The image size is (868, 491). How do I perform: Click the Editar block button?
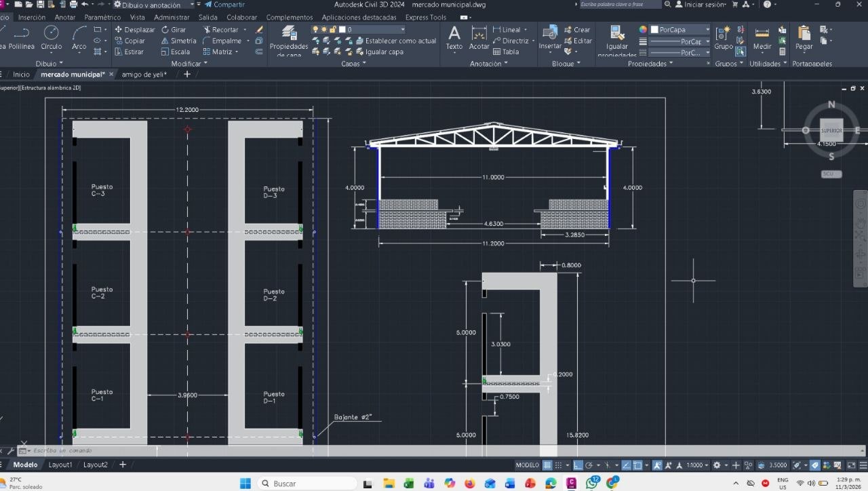[x=578, y=41]
